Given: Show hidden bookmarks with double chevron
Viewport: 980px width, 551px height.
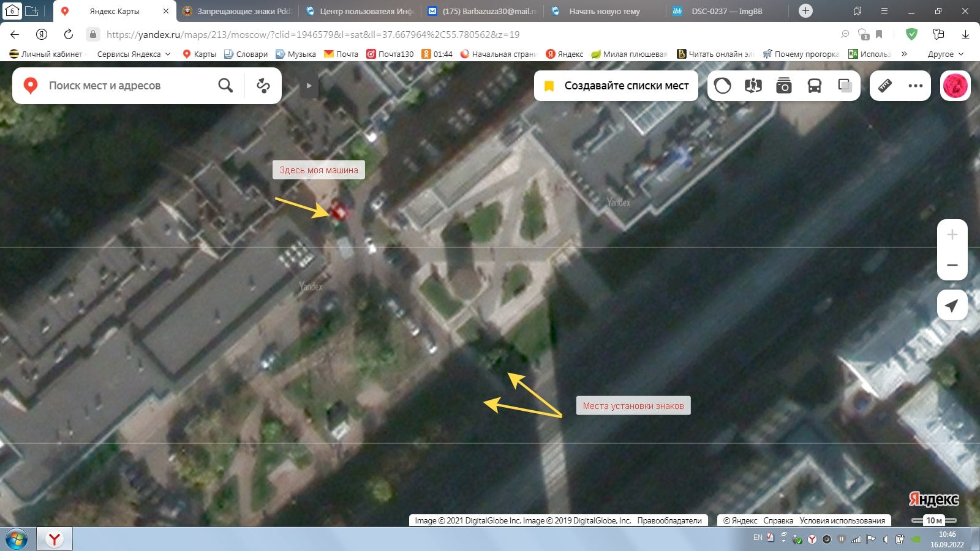Looking at the screenshot, I should pos(904,54).
